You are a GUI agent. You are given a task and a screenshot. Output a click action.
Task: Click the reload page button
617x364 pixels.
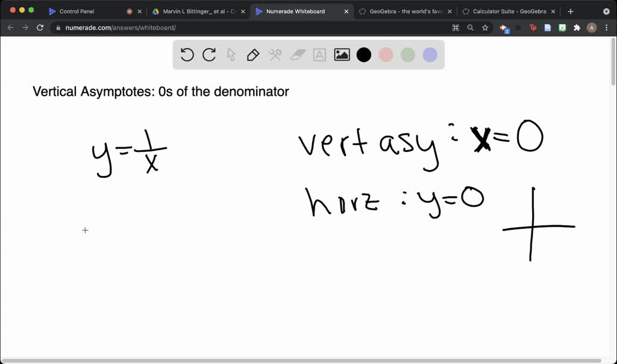40,28
